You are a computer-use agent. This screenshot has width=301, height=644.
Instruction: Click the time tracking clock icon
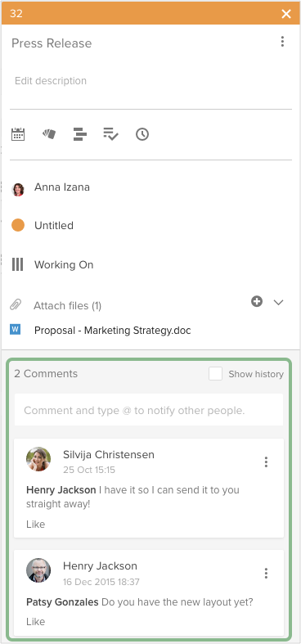[x=142, y=134]
